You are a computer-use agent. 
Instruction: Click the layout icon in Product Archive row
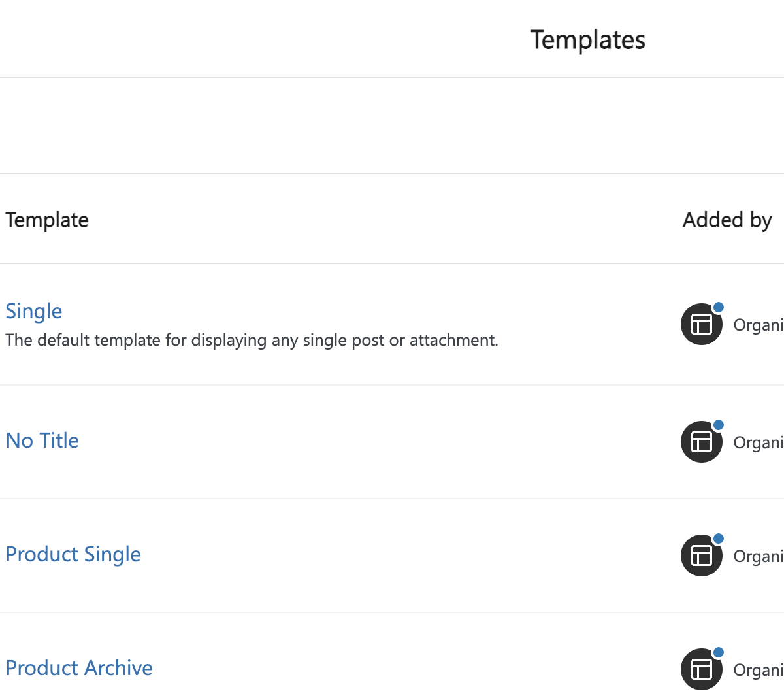click(x=702, y=669)
